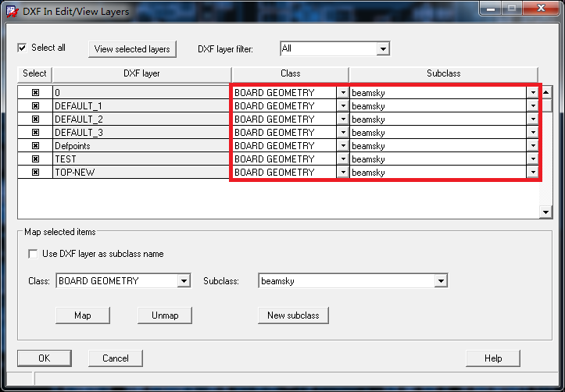The width and height of the screenshot is (565, 392).
Task: Select the DXF layer cell named 0
Action: click(x=141, y=92)
